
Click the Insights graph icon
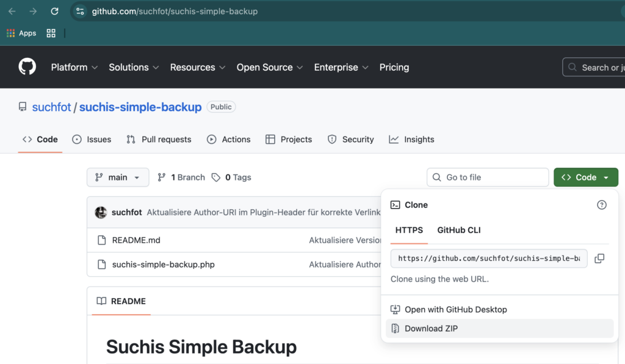pos(393,140)
